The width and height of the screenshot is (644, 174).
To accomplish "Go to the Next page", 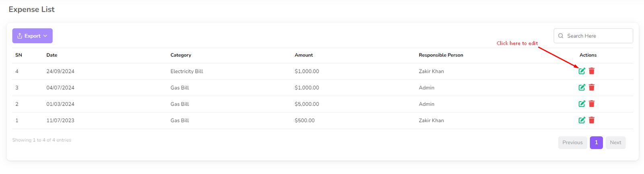I will [x=615, y=143].
